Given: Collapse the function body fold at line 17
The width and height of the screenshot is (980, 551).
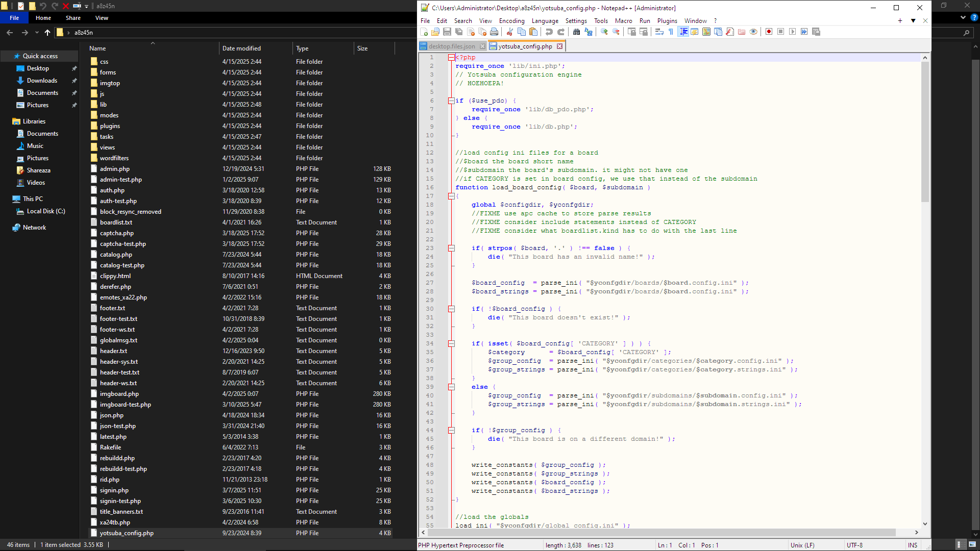Looking at the screenshot, I should (451, 196).
